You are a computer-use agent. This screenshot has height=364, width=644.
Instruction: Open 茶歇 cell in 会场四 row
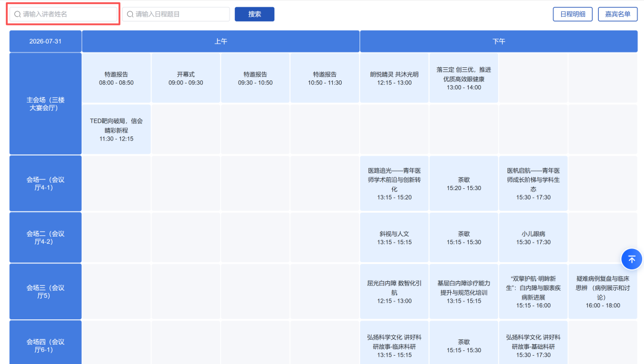tap(464, 343)
